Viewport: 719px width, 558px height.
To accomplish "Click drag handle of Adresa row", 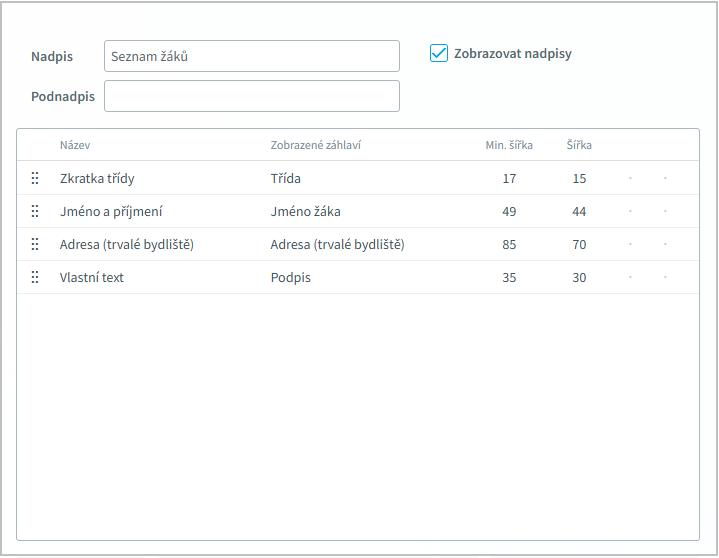I will 35,244.
